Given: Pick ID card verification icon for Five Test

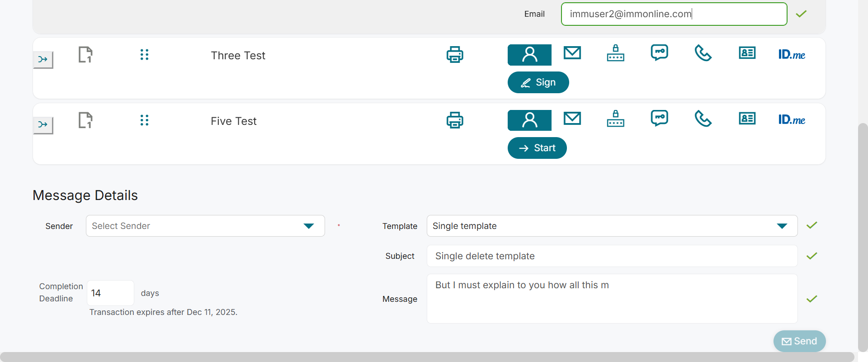Looking at the screenshot, I should pyautogui.click(x=747, y=119).
